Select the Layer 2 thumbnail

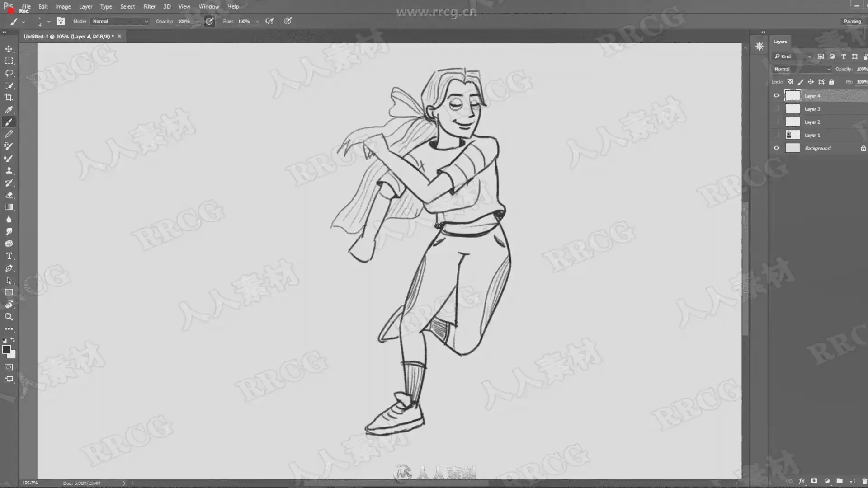click(792, 122)
